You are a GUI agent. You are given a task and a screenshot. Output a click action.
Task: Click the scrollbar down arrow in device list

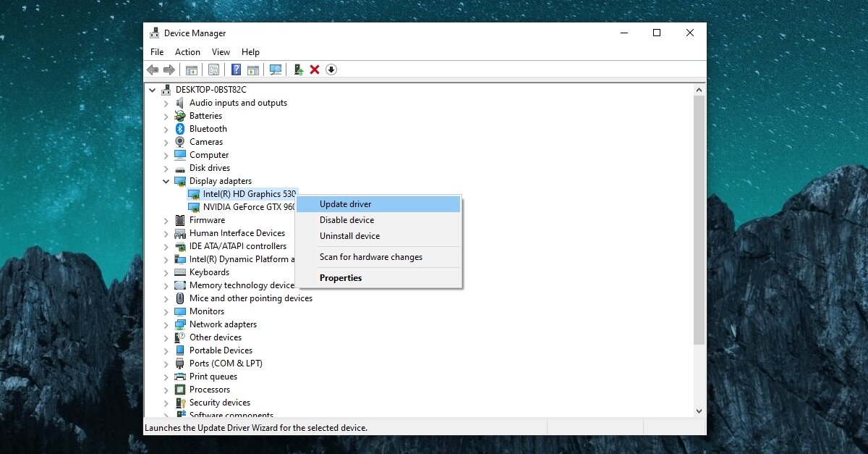699,411
